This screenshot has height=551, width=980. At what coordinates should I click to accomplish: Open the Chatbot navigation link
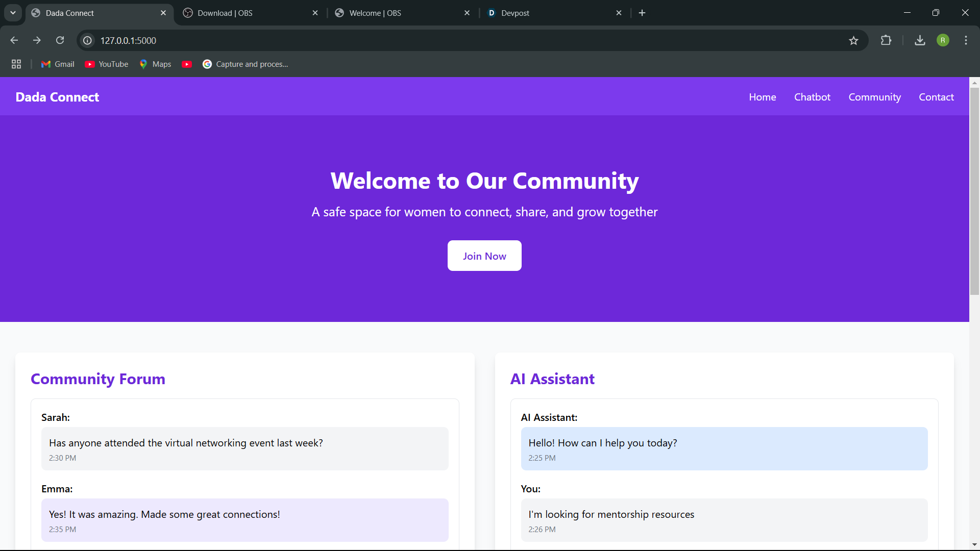point(812,97)
